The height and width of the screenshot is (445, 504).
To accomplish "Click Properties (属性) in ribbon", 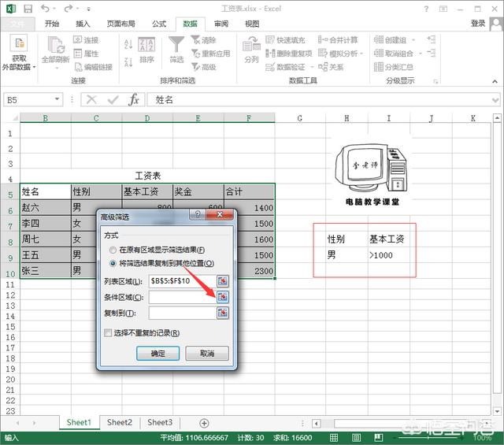I will coord(86,54).
